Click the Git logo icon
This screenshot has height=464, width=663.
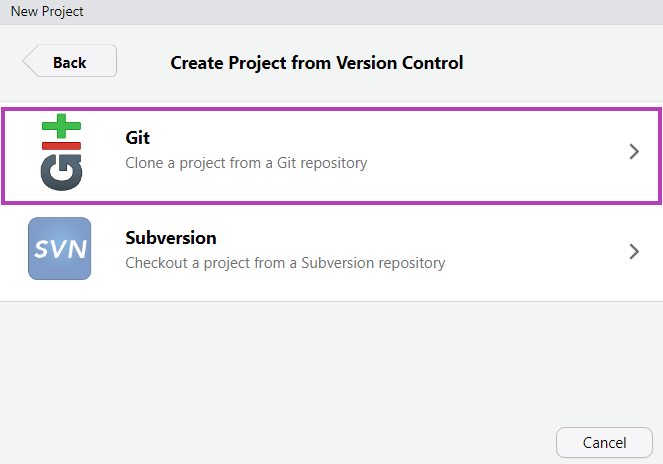tap(60, 153)
